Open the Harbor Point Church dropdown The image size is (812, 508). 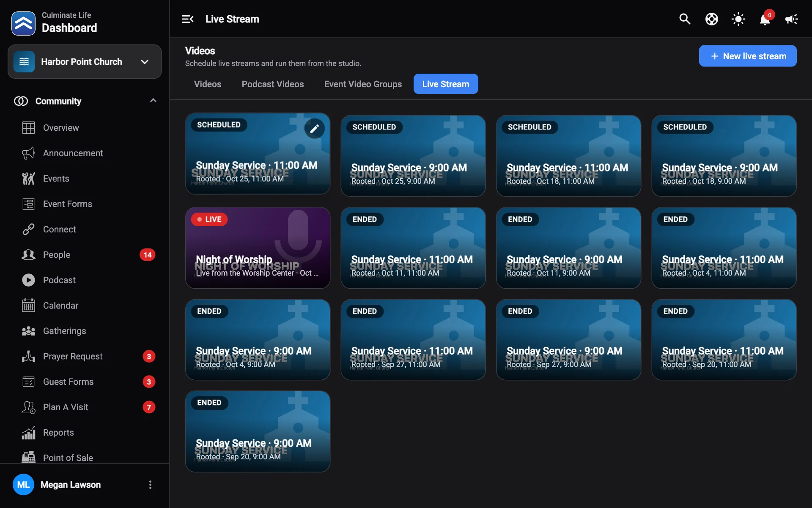tap(85, 62)
